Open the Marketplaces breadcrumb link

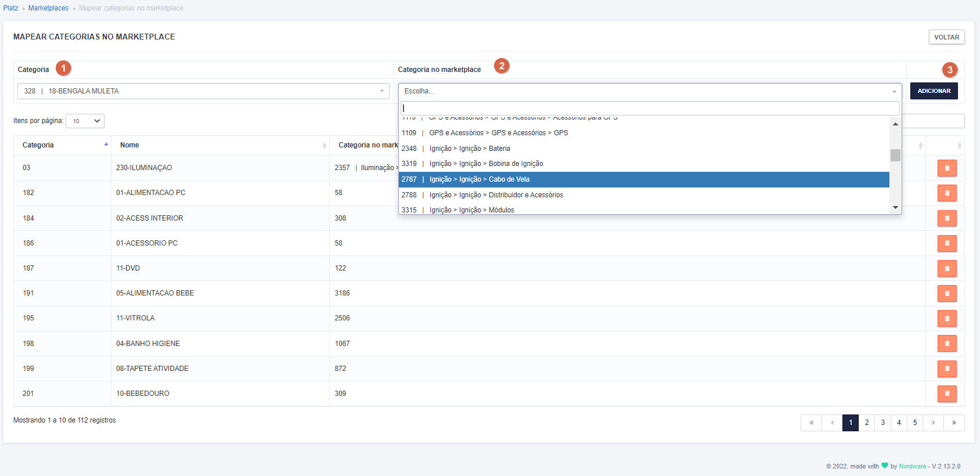(48, 8)
